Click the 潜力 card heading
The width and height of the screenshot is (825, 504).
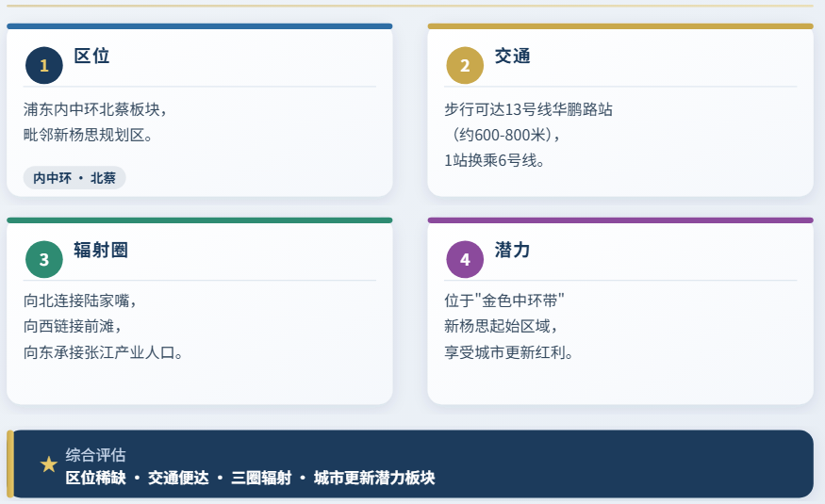pyautogui.click(x=513, y=250)
